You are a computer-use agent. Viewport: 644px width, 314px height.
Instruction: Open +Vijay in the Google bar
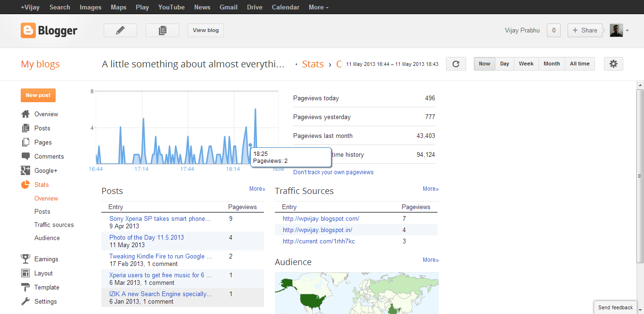click(x=30, y=7)
